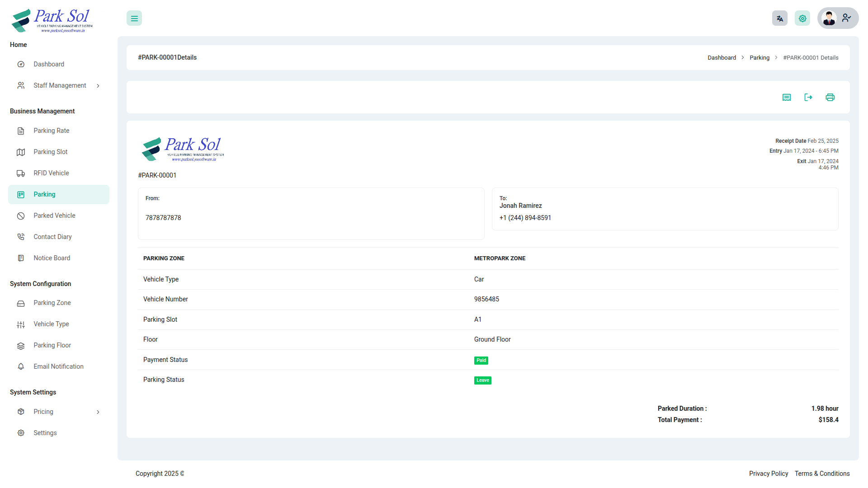Open Dashboard menu item

59,64
